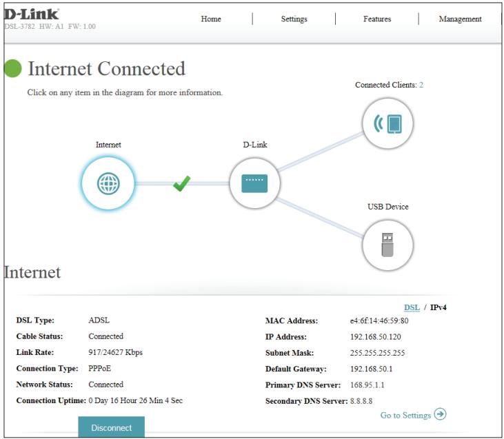Open the Connected Clients tablet icon

[387, 123]
